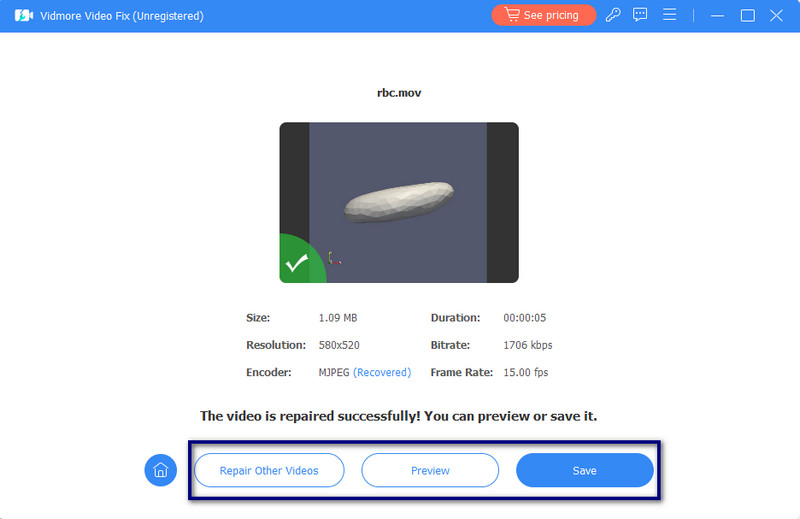Click the rbc.mov file name
800x519 pixels.
coord(399,91)
